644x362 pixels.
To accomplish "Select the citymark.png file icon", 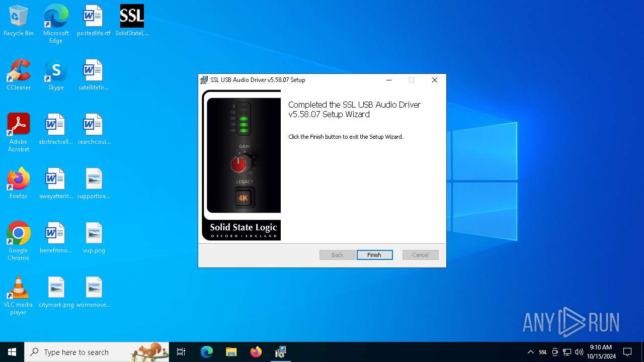I will click(x=56, y=293).
